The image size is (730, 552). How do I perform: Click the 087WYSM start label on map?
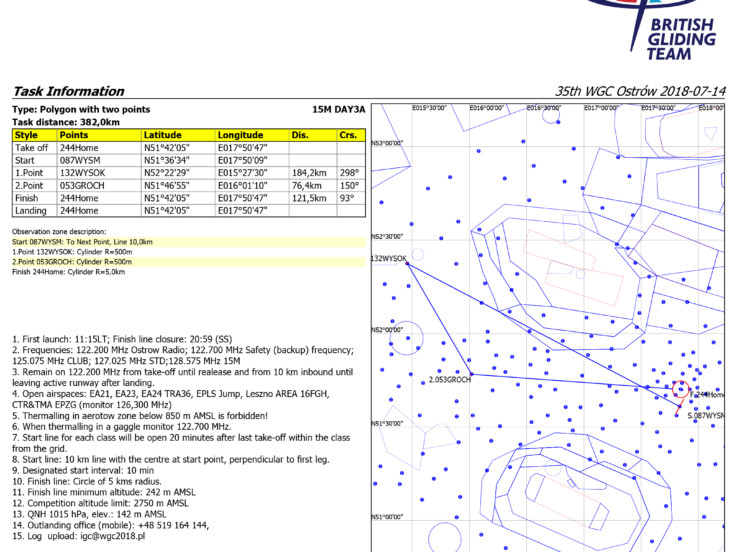pyautogui.click(x=708, y=414)
